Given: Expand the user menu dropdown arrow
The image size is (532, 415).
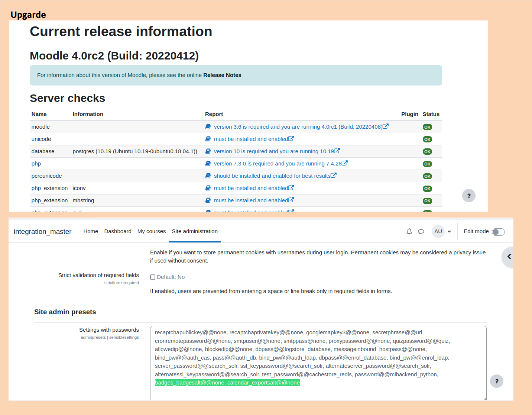Looking at the screenshot, I should [449, 231].
